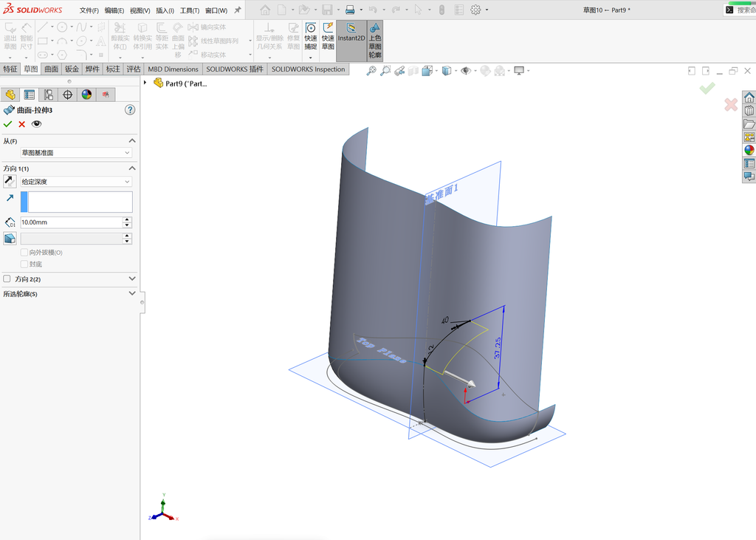Image resolution: width=756 pixels, height=540 pixels.
Task: Expand Selected Contours (所选轮廓) section
Action: tap(132, 293)
